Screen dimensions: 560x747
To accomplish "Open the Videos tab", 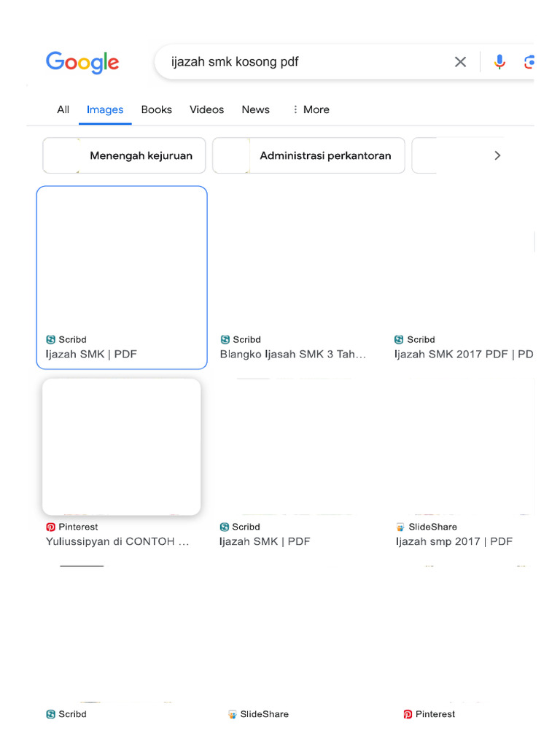I will click(x=206, y=109).
